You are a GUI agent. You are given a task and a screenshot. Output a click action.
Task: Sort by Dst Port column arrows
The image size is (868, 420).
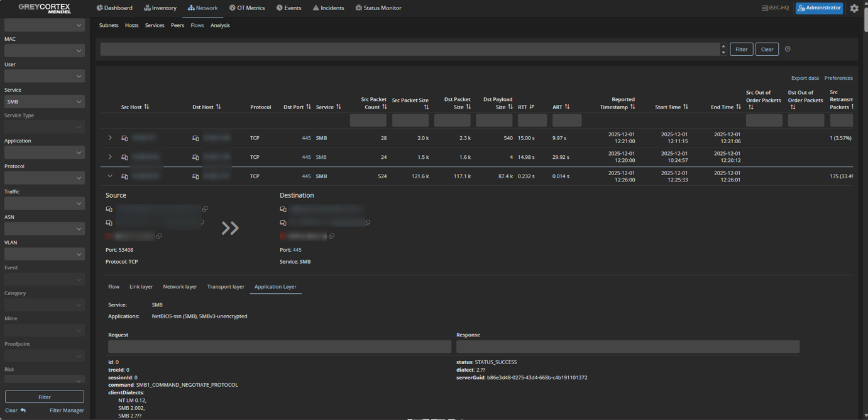[x=309, y=107]
